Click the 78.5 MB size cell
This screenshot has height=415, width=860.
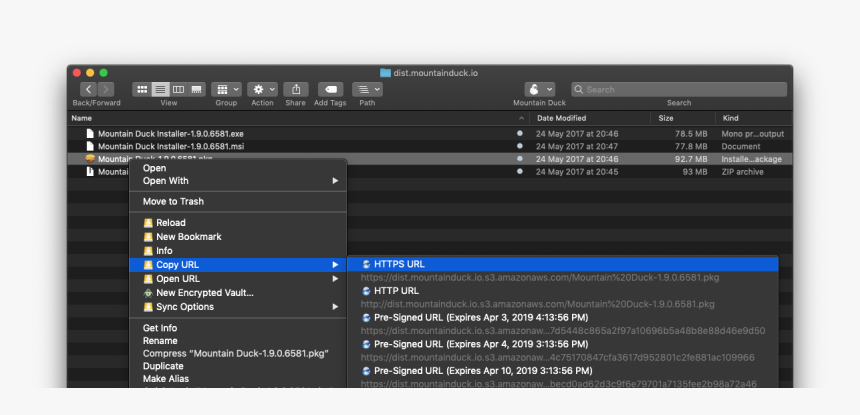pos(691,134)
